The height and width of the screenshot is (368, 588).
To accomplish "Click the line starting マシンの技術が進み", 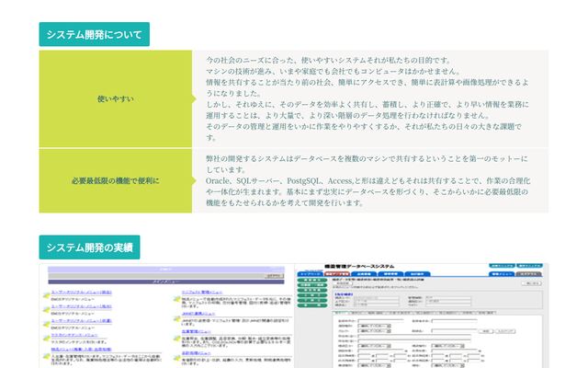I will 334,71.
